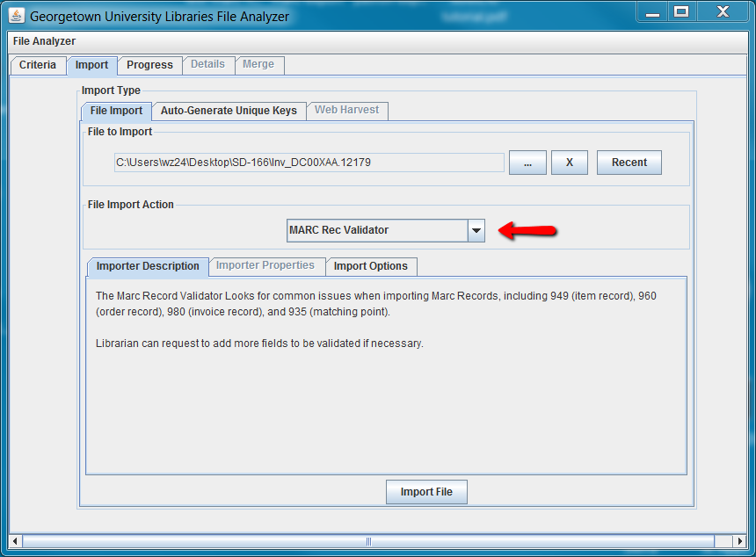Click the Recent files button
Screen dimensions: 756x557
coord(629,163)
